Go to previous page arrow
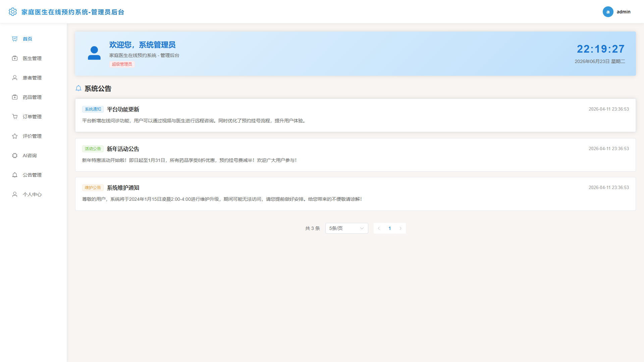The height and width of the screenshot is (362, 644). coord(379,228)
